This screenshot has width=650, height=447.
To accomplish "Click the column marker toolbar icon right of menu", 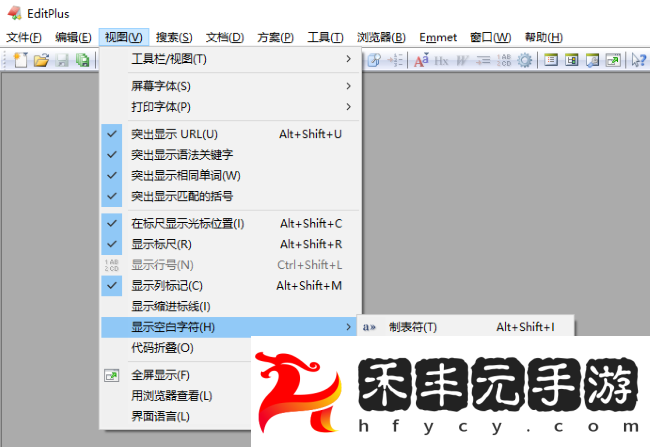I will 395,61.
